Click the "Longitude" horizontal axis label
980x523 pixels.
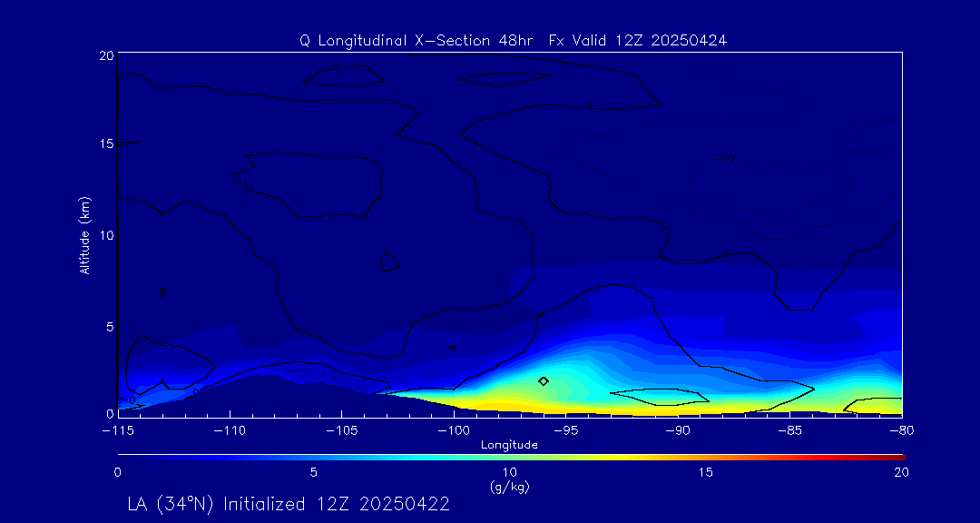(509, 445)
